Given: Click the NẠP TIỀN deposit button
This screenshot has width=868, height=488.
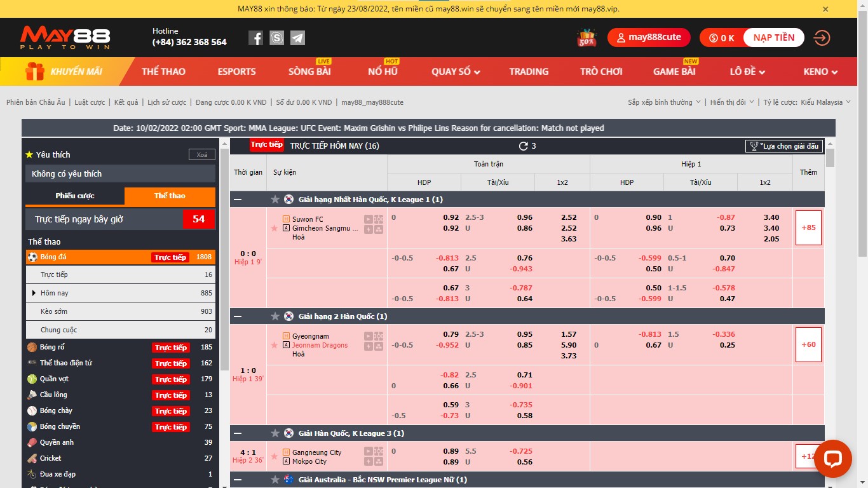Looking at the screenshot, I should point(773,37).
